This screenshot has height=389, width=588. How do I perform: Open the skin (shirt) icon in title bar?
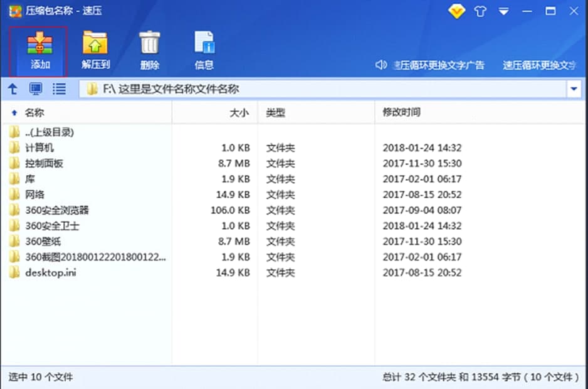(480, 11)
